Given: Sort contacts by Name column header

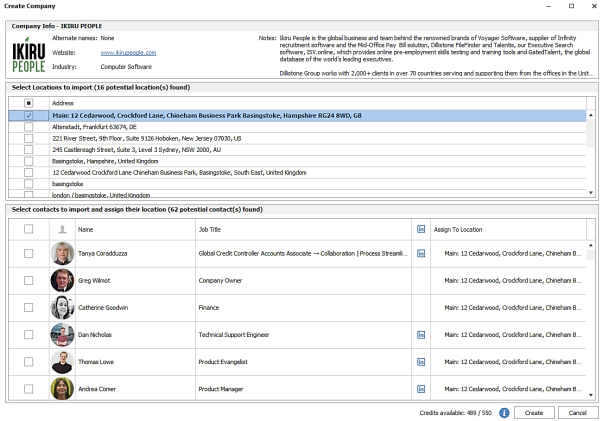Looking at the screenshot, I should 136,229.
